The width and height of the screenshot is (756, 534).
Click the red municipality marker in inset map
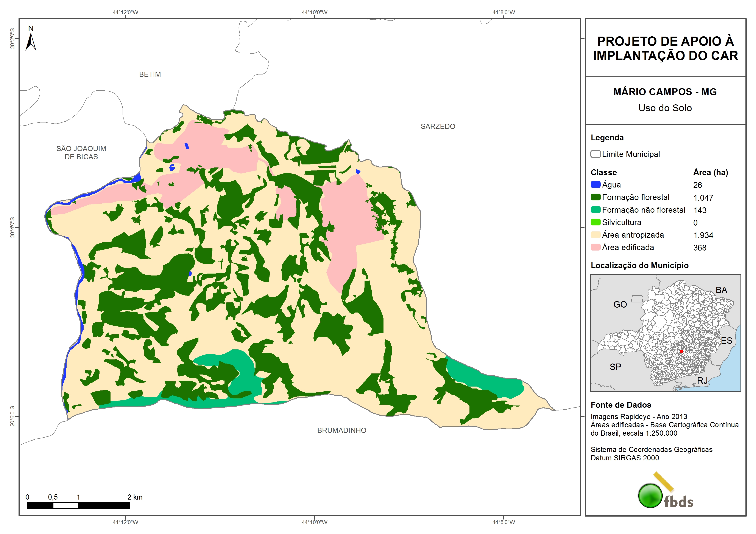(x=681, y=351)
